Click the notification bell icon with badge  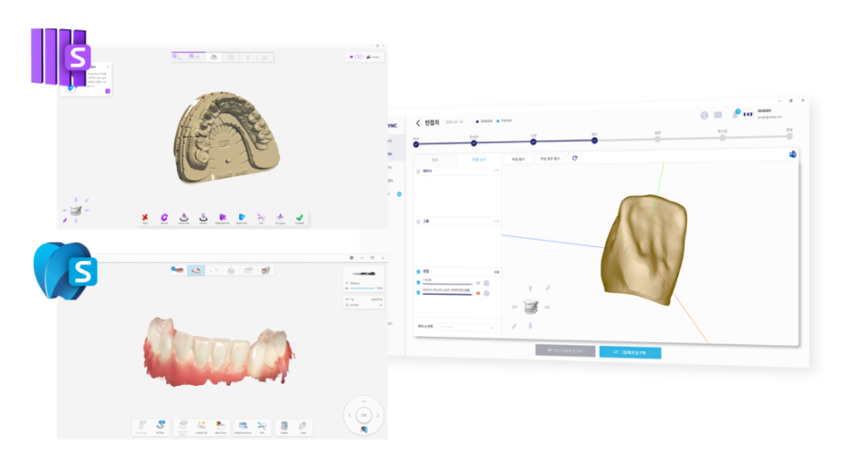point(736,115)
